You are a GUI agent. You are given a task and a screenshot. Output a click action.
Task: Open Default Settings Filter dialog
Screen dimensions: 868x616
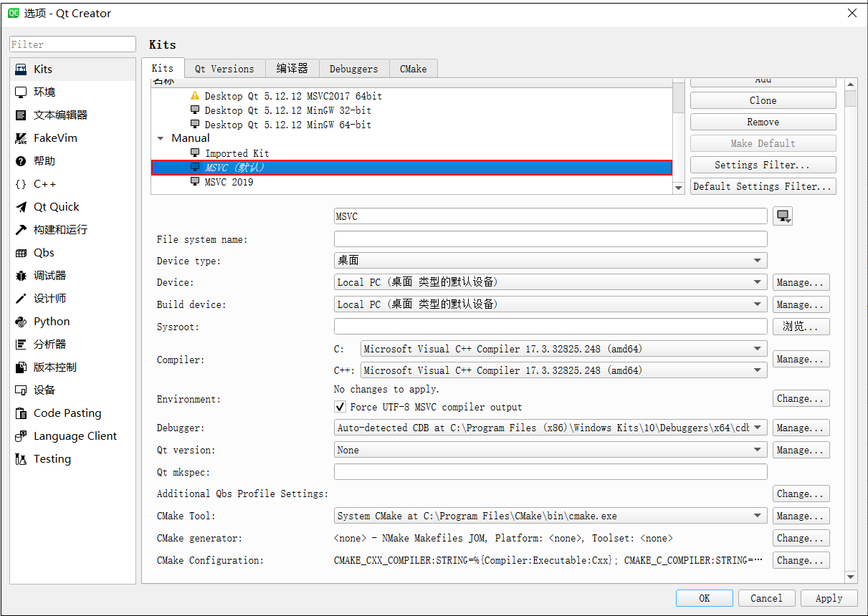coord(763,186)
